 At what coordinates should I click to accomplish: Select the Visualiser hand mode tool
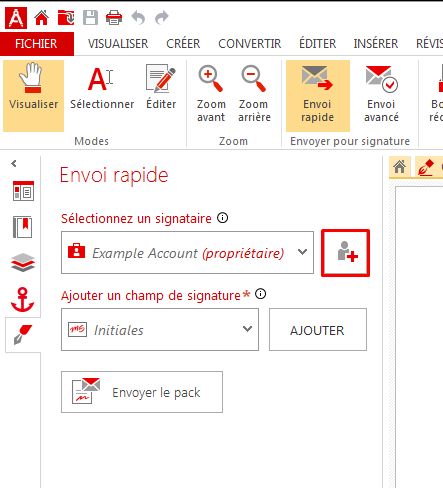[x=33, y=96]
